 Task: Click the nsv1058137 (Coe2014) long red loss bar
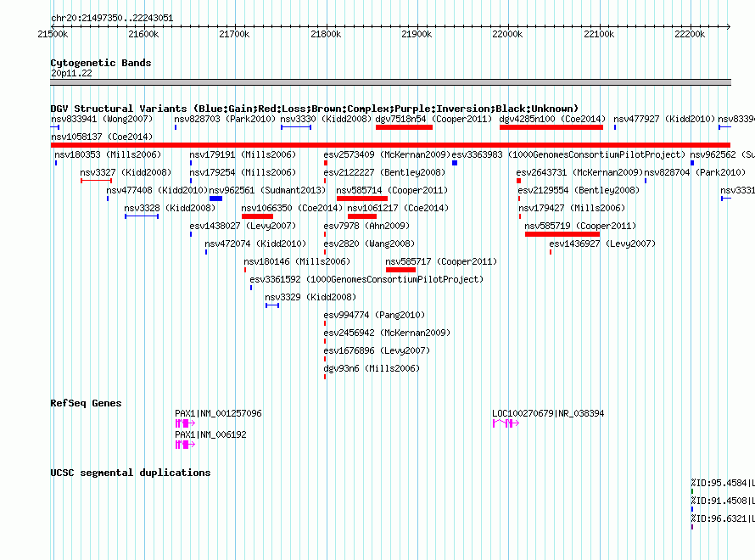pyautogui.click(x=390, y=145)
